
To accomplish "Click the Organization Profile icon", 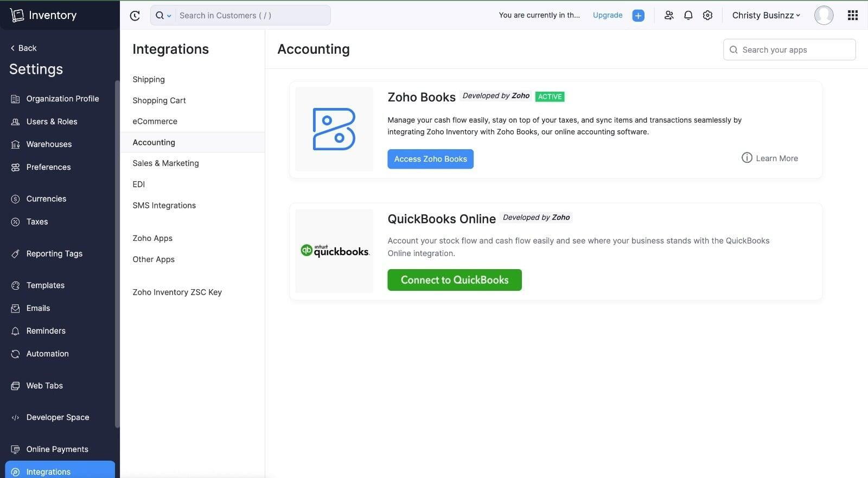I will (15, 99).
